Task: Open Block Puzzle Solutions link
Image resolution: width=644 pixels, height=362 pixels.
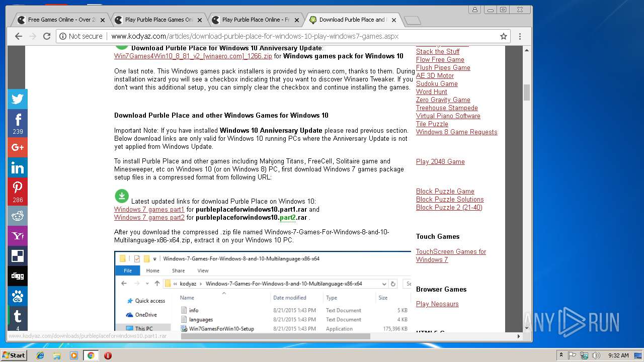Action: pyautogui.click(x=450, y=199)
